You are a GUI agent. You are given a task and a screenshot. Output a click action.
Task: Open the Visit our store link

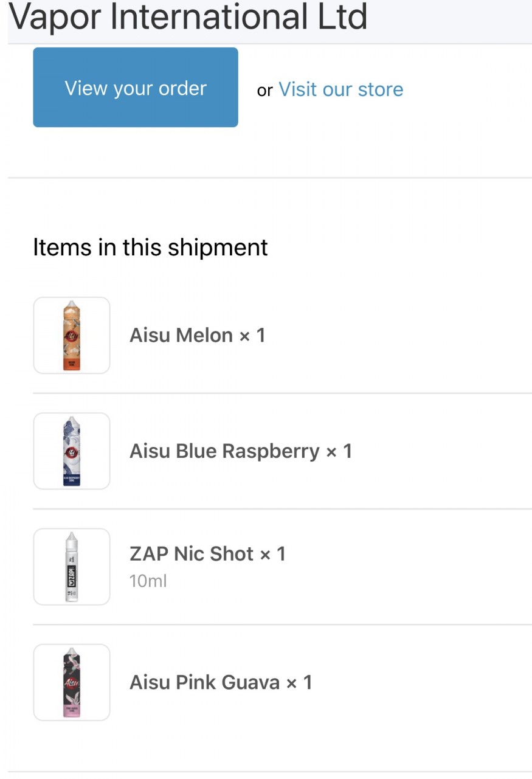[340, 89]
